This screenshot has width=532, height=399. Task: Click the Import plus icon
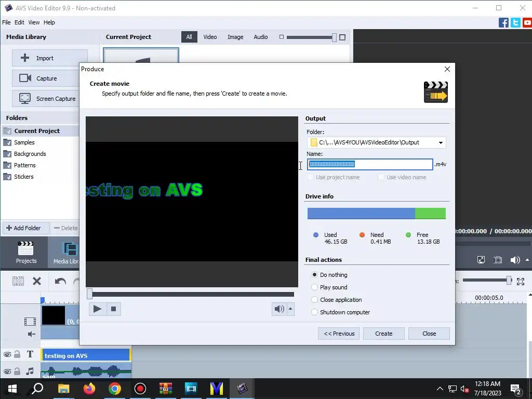(x=25, y=58)
